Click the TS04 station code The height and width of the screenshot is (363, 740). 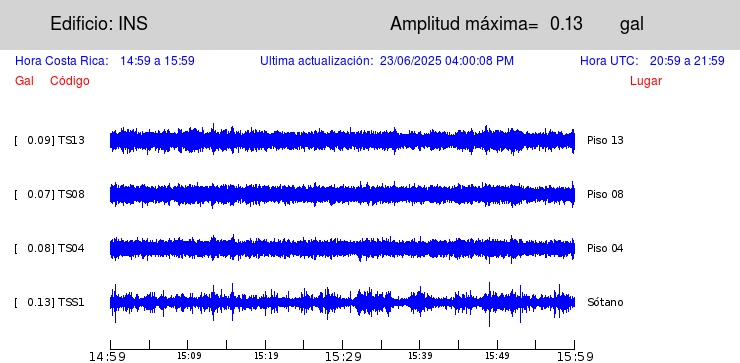(x=71, y=248)
